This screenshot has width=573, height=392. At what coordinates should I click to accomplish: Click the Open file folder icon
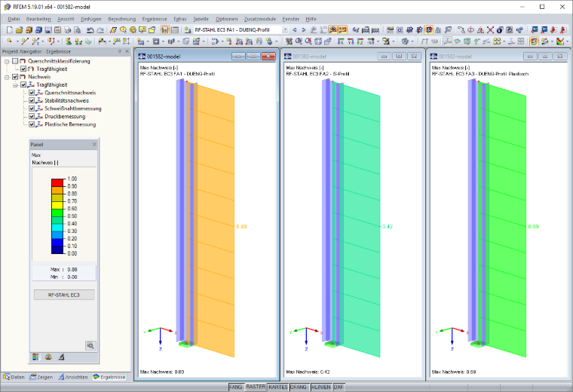pos(19,30)
